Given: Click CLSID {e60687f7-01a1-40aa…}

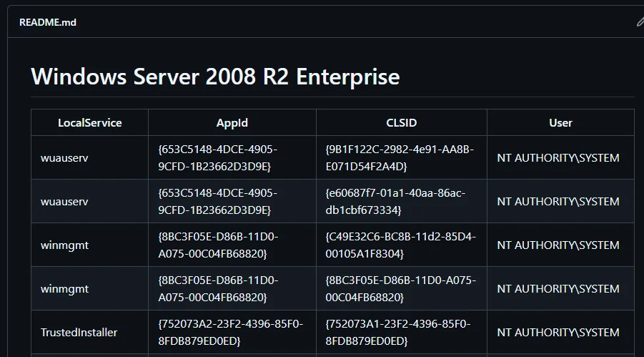Looking at the screenshot, I should point(395,202).
